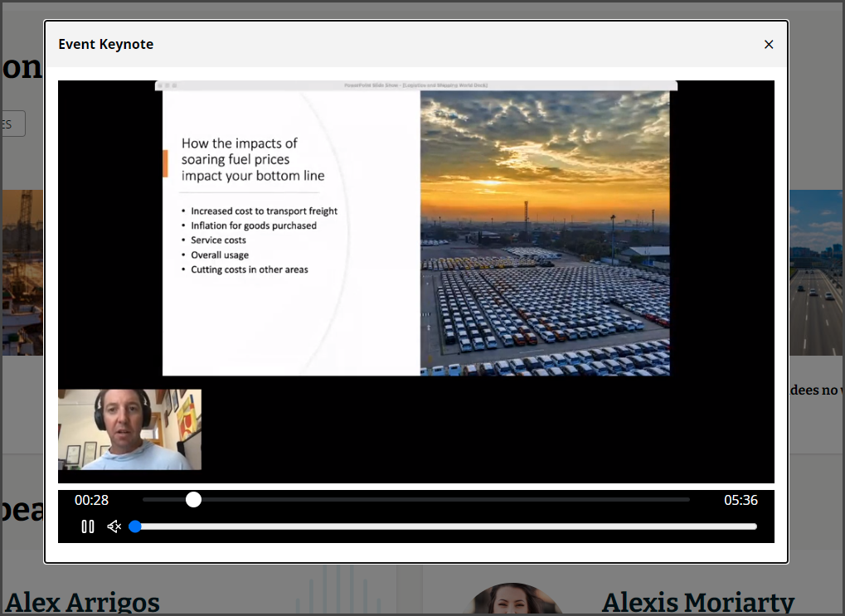Click the car lot sunset photo on slide
This screenshot has width=845, height=616.
coord(545,233)
